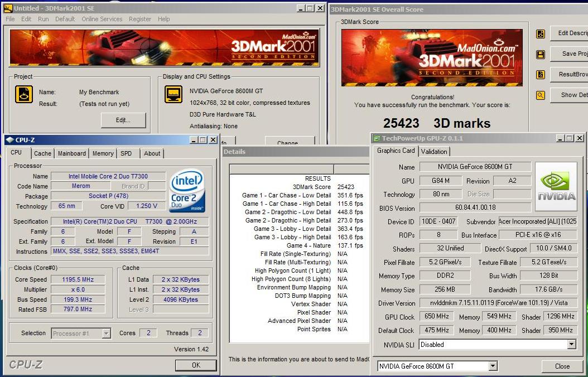The width and height of the screenshot is (588, 377).
Task: Click the OK button in CPU-Z
Action: pyautogui.click(x=196, y=365)
